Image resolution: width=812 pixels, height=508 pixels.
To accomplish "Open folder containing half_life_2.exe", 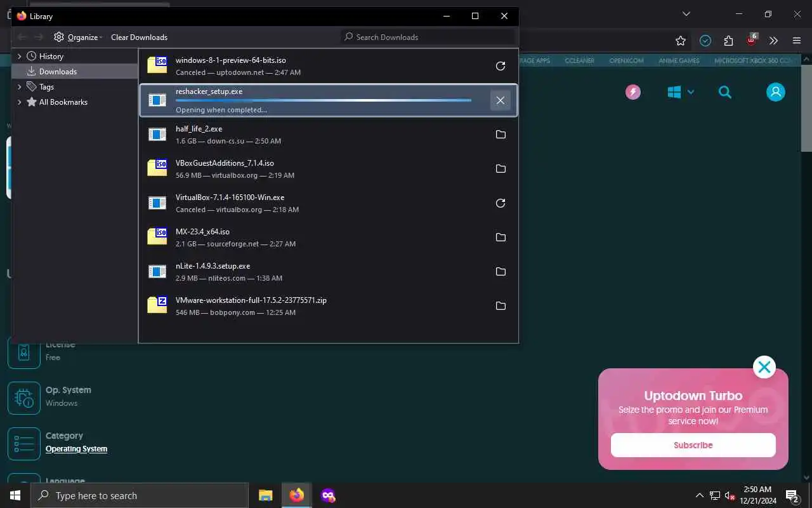I will click(501, 135).
